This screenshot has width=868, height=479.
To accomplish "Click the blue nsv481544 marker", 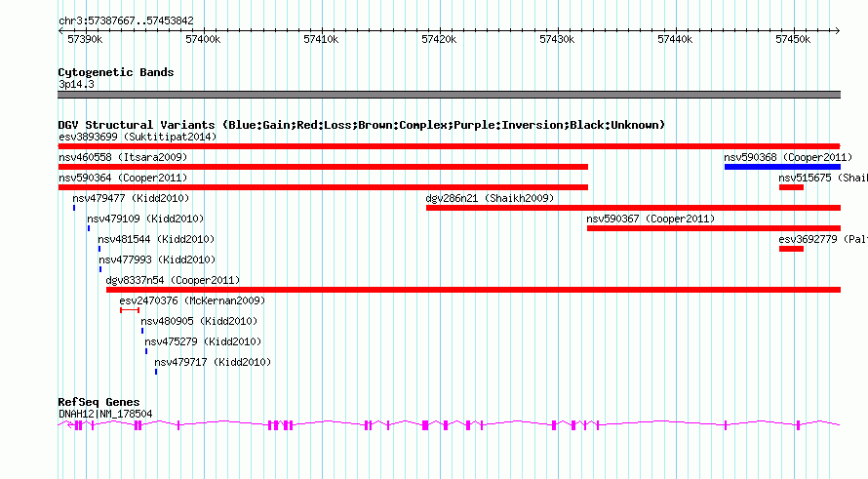I will pyautogui.click(x=99, y=249).
